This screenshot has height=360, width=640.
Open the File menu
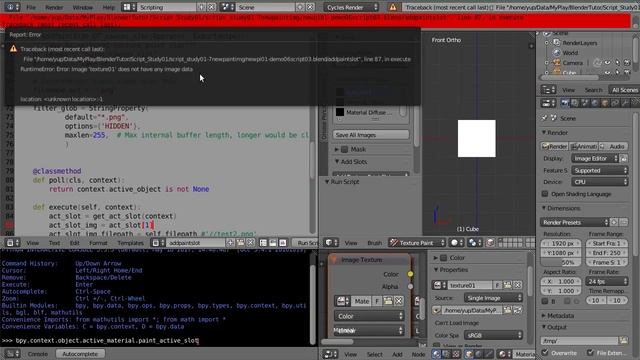click(x=31, y=7)
